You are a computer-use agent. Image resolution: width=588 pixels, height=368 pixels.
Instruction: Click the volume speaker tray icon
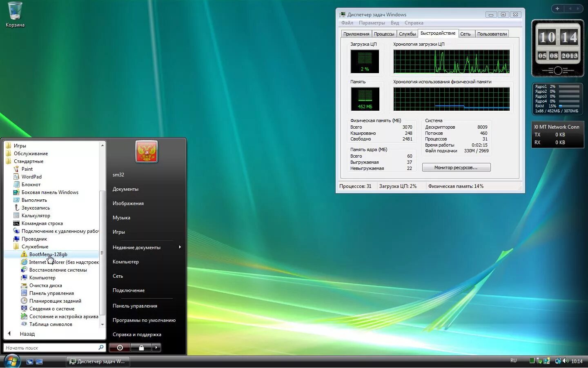[566, 361]
